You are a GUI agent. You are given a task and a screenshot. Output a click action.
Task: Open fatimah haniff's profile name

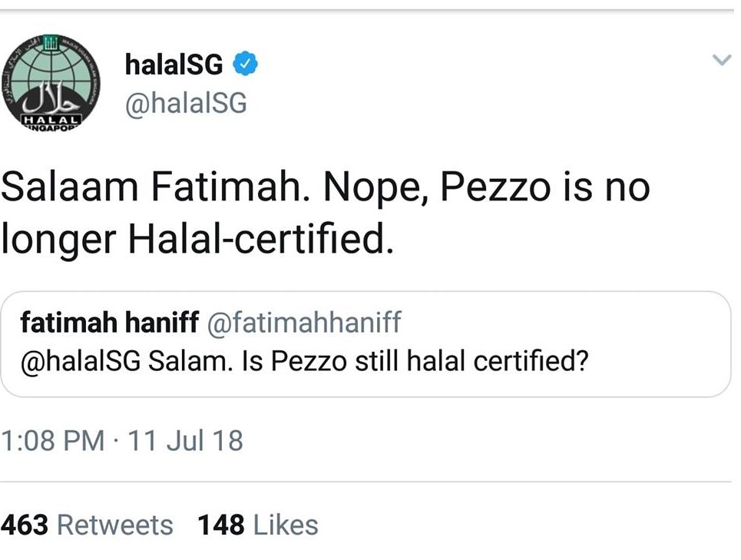click(110, 323)
